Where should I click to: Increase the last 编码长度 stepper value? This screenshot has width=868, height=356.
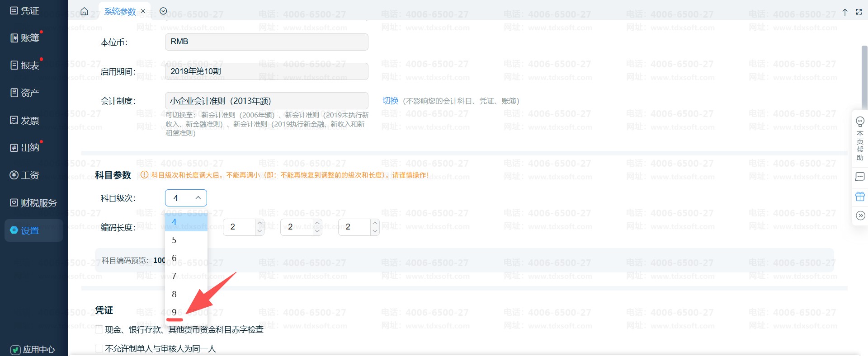coord(374,223)
